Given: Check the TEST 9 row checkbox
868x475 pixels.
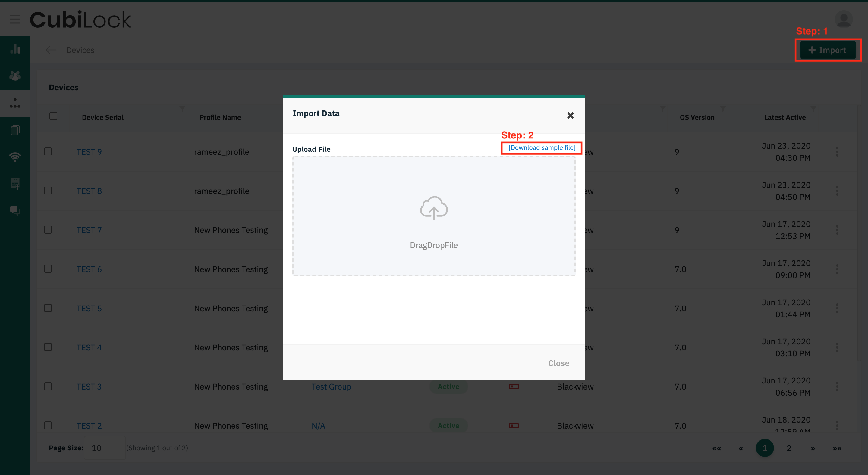Looking at the screenshot, I should pyautogui.click(x=48, y=151).
